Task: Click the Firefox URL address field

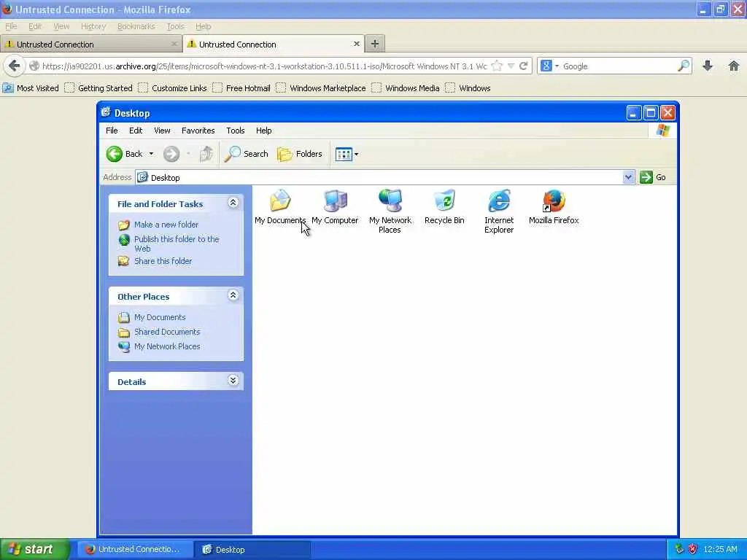Action: coord(264,66)
